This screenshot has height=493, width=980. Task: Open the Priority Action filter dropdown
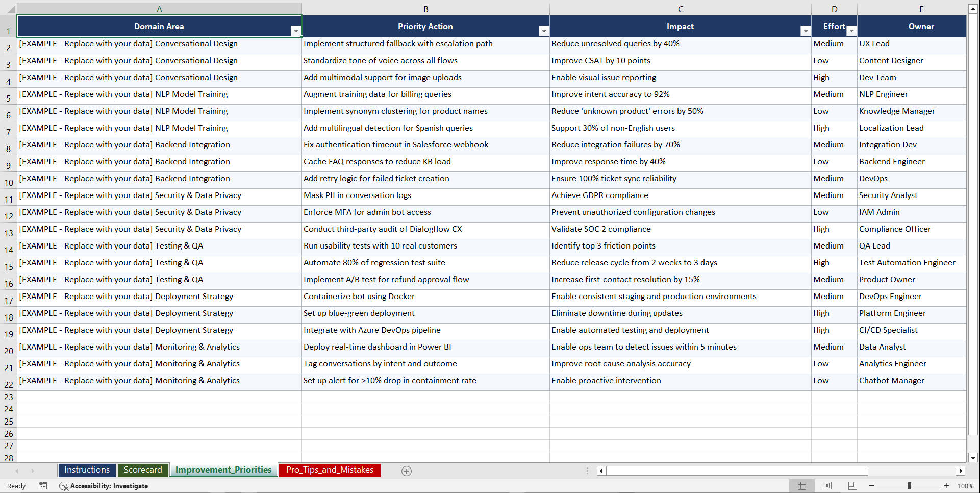[x=544, y=31]
